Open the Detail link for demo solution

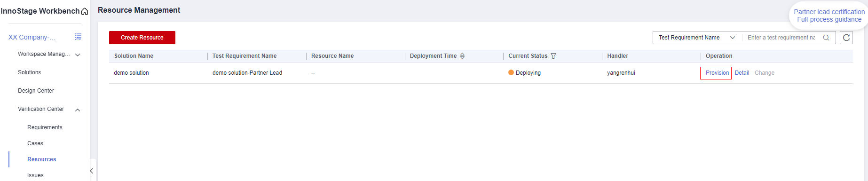(742, 73)
